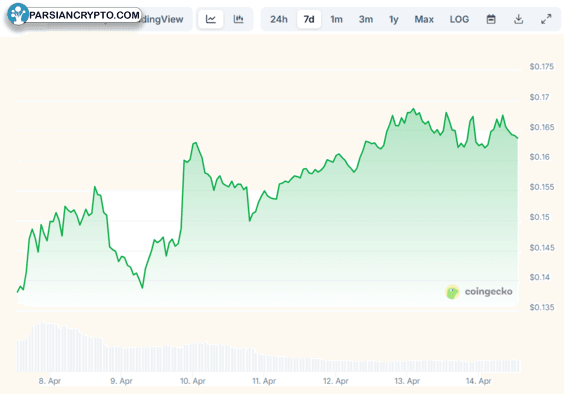The height and width of the screenshot is (394, 564).
Task: Select the 1y time range
Action: pyautogui.click(x=394, y=19)
